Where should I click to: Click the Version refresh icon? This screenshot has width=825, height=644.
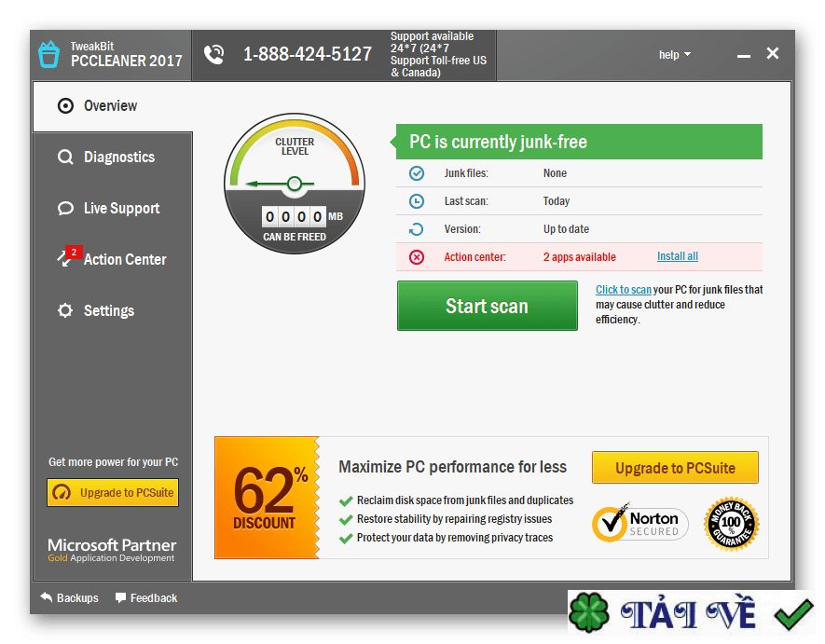417,229
